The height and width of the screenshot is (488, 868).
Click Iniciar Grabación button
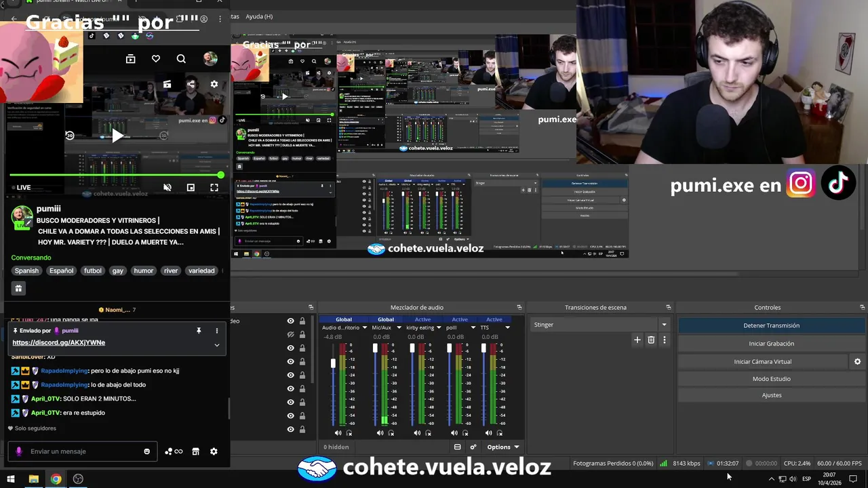771,344
